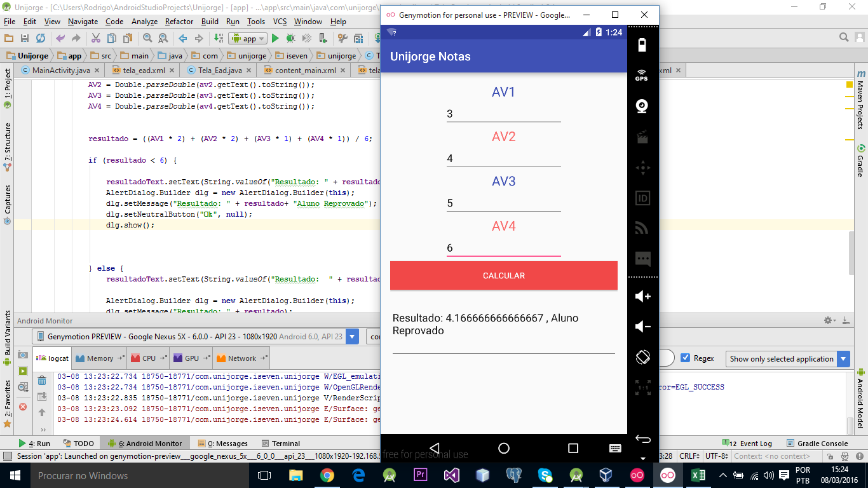Viewport: 868px width, 488px height.
Task: Open the Genymotion battery widget
Action: click(642, 44)
